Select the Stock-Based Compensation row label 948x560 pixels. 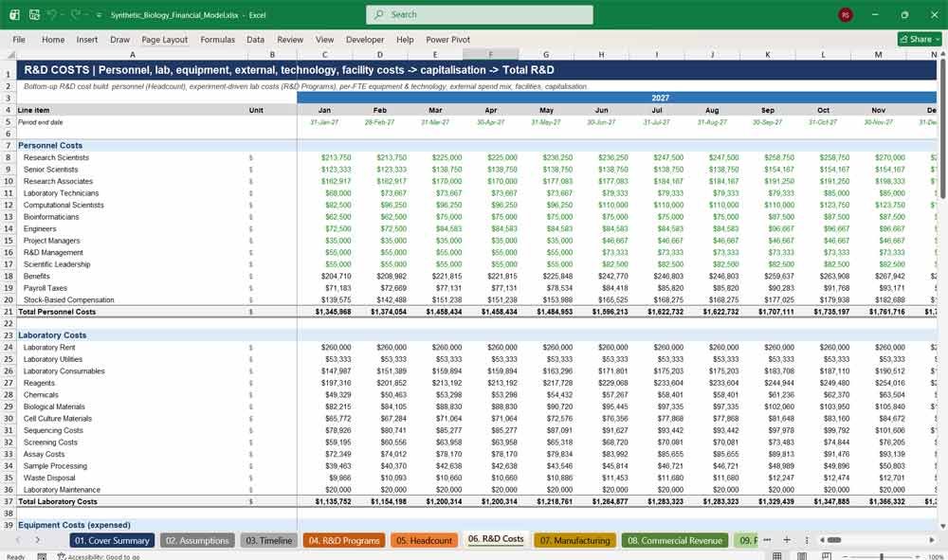click(x=68, y=299)
